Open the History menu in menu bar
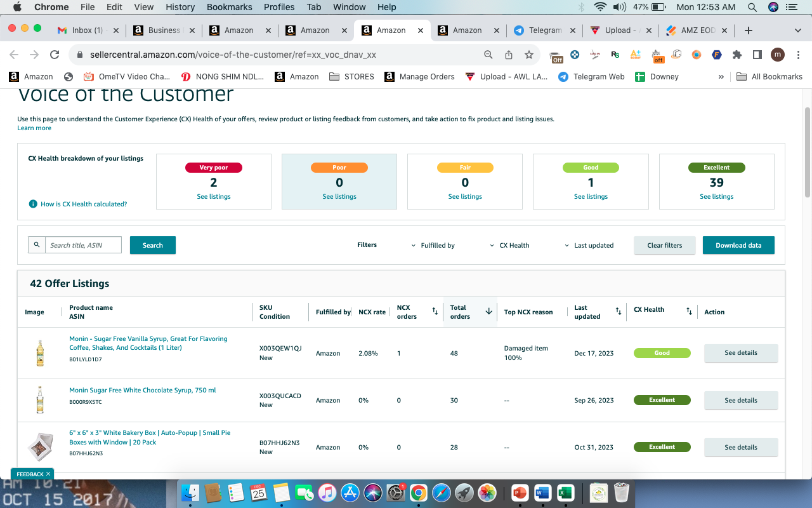Image resolution: width=812 pixels, height=508 pixels. (x=180, y=7)
